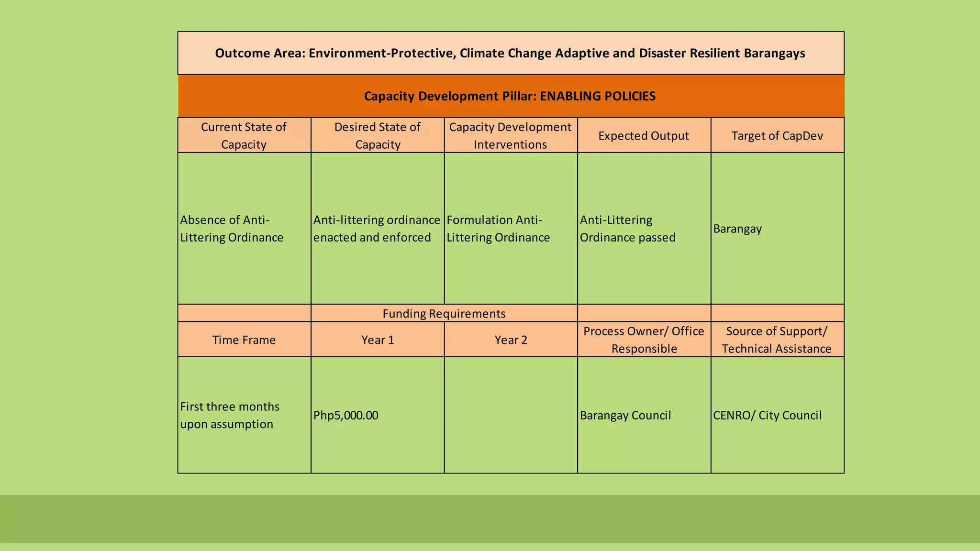Select the First three months upon assumption cell

click(x=244, y=415)
